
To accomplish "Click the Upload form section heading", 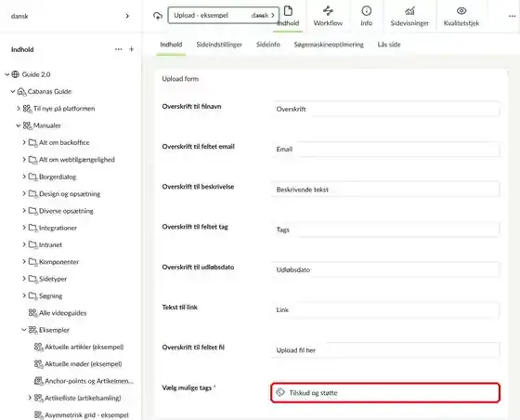I will 180,79.
